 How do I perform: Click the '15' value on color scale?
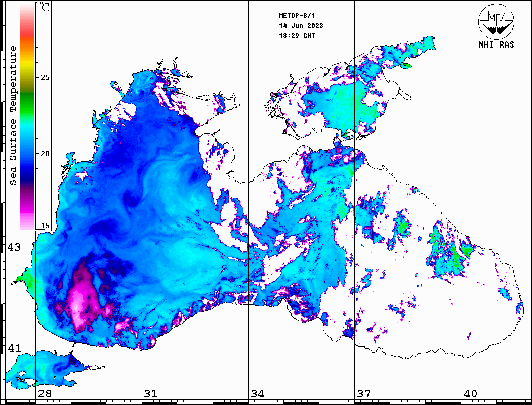pos(45,226)
